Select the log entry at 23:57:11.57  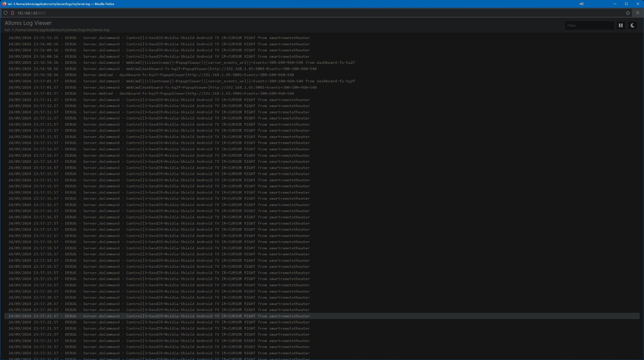[x=322, y=100]
